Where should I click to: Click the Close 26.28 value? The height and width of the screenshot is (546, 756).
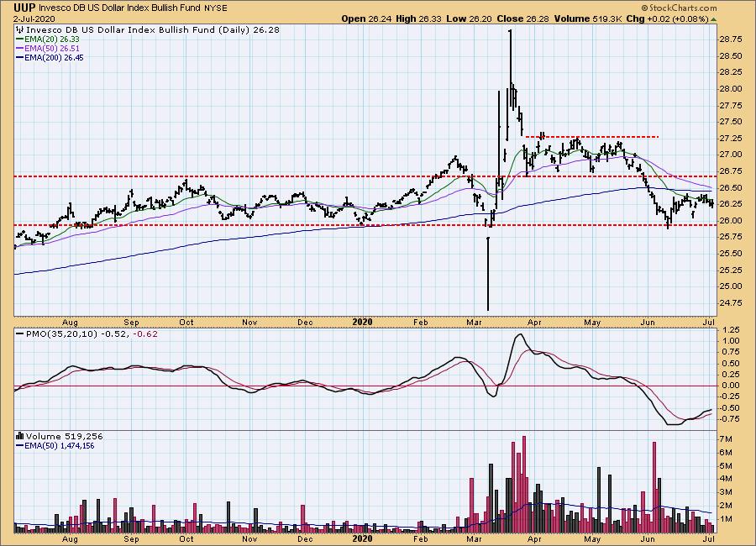[x=522, y=18]
